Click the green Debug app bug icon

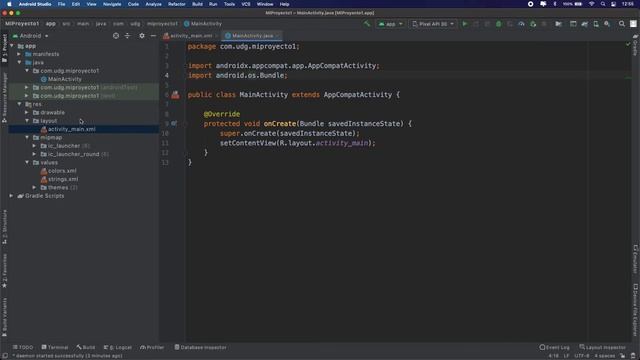click(498, 24)
